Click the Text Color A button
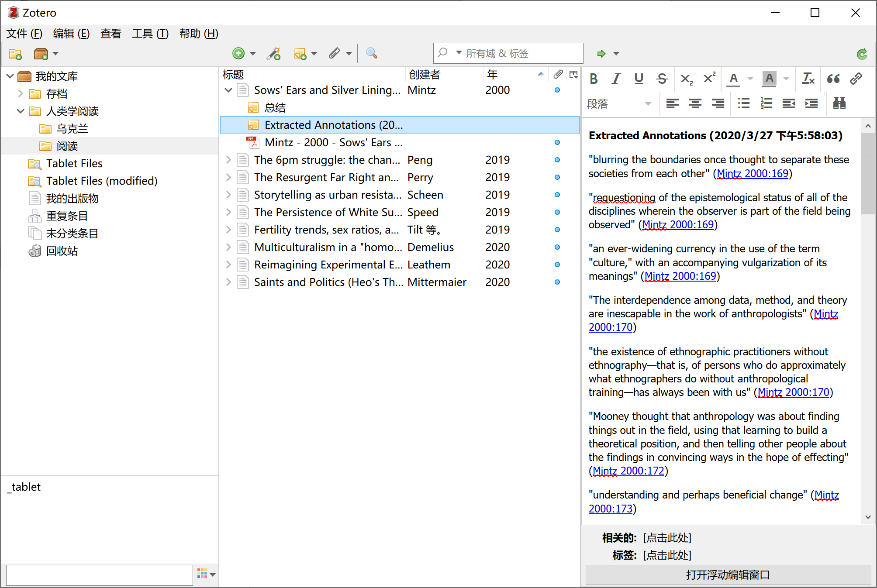 tap(733, 79)
